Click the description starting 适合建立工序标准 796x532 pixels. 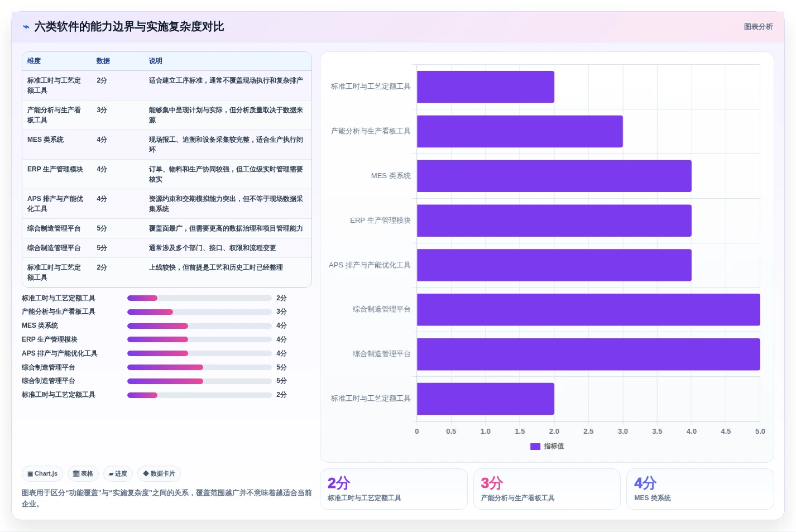click(x=226, y=80)
